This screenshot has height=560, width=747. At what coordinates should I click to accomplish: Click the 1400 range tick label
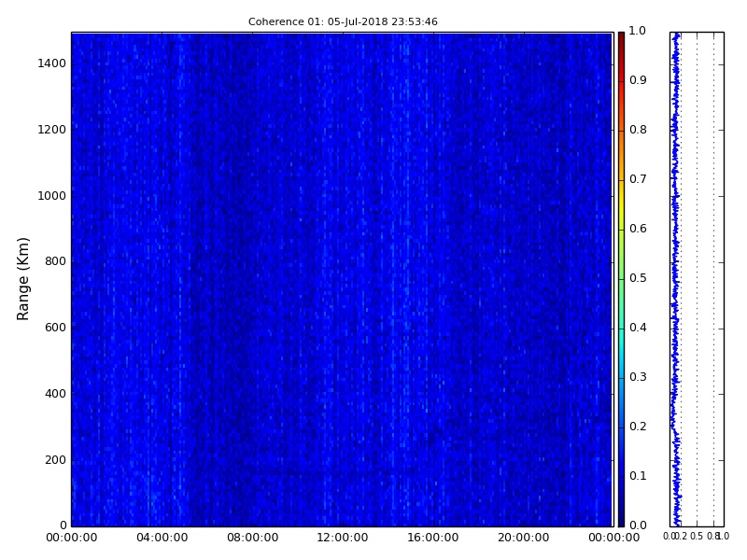pyautogui.click(x=52, y=63)
